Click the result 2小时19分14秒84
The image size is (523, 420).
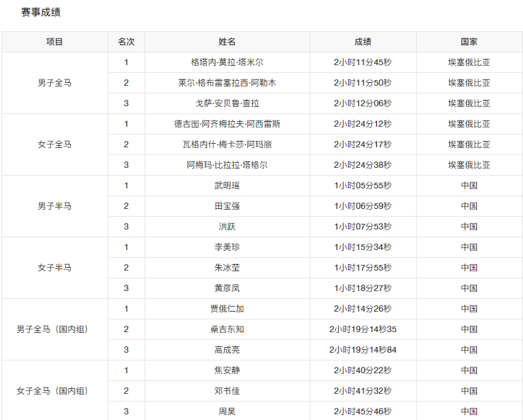[363, 350]
